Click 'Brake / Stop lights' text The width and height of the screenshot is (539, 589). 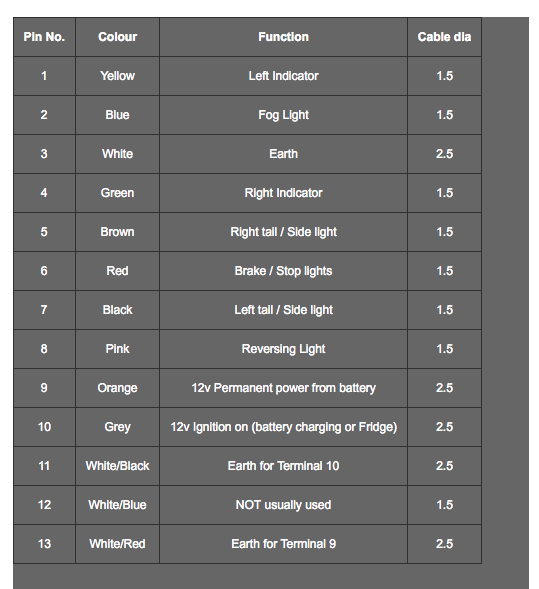(283, 271)
